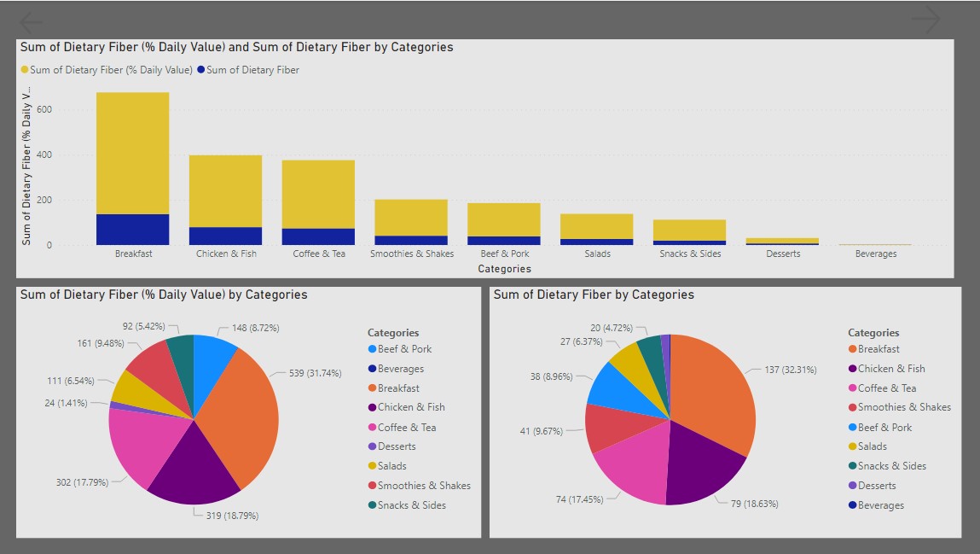Click the 539 (31.74%) data label

[x=315, y=373]
